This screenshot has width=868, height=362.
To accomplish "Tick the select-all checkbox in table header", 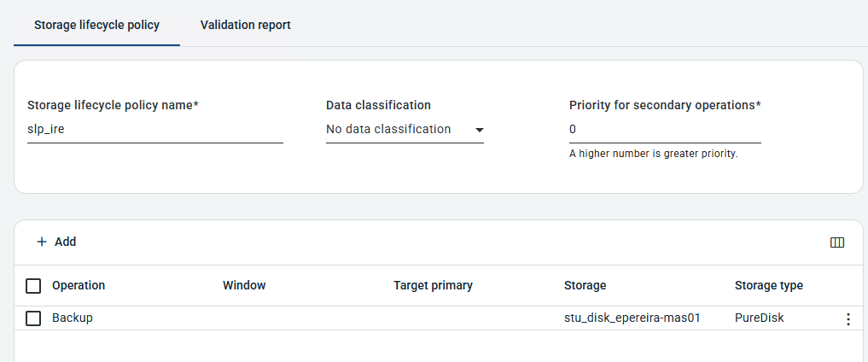I will (33, 285).
